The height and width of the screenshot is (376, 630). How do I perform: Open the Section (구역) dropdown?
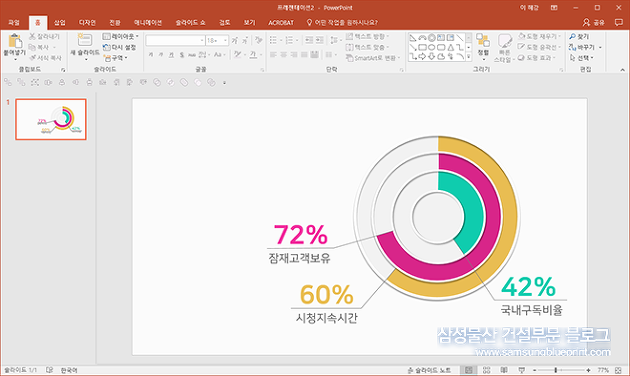point(116,58)
